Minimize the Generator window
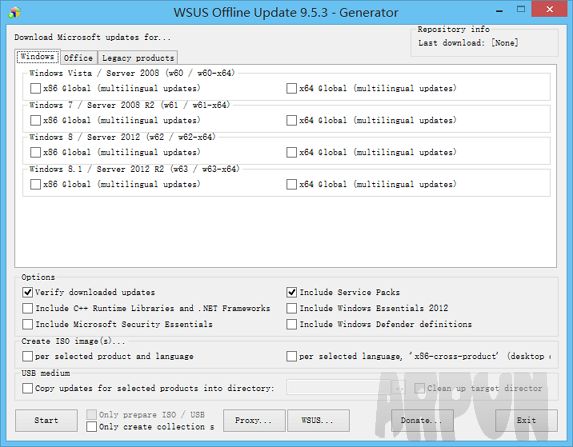Viewport: 573px width, 447px height. click(x=499, y=11)
